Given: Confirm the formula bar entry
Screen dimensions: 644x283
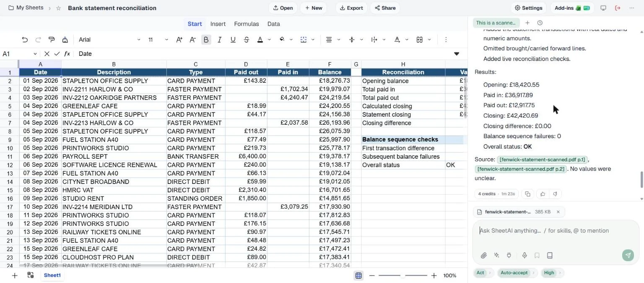Looking at the screenshot, I should [57, 54].
